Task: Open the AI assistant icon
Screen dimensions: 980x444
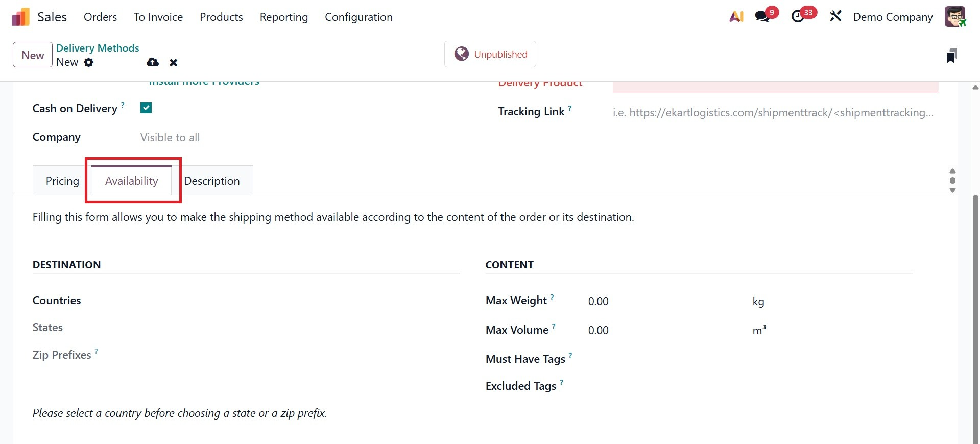Action: pos(736,17)
